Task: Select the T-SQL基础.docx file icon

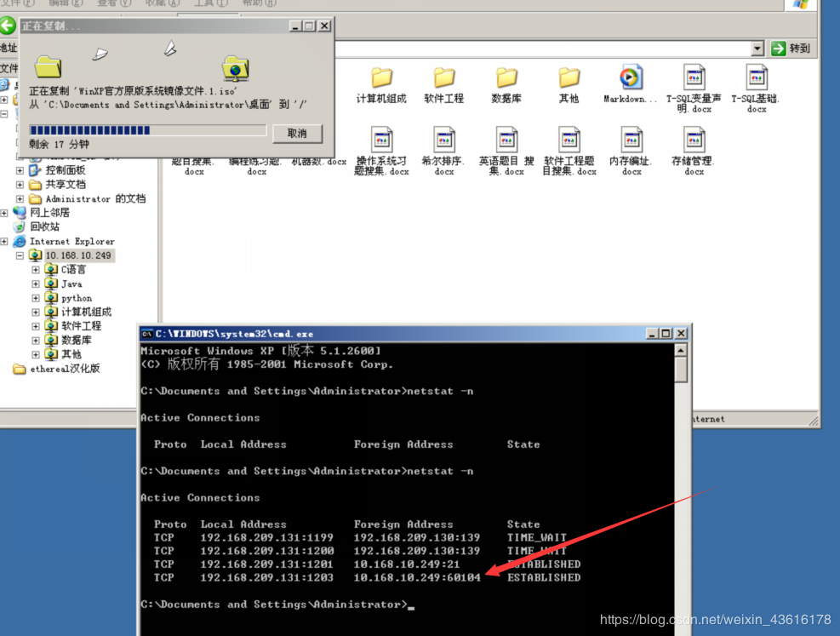Action: 757,77
